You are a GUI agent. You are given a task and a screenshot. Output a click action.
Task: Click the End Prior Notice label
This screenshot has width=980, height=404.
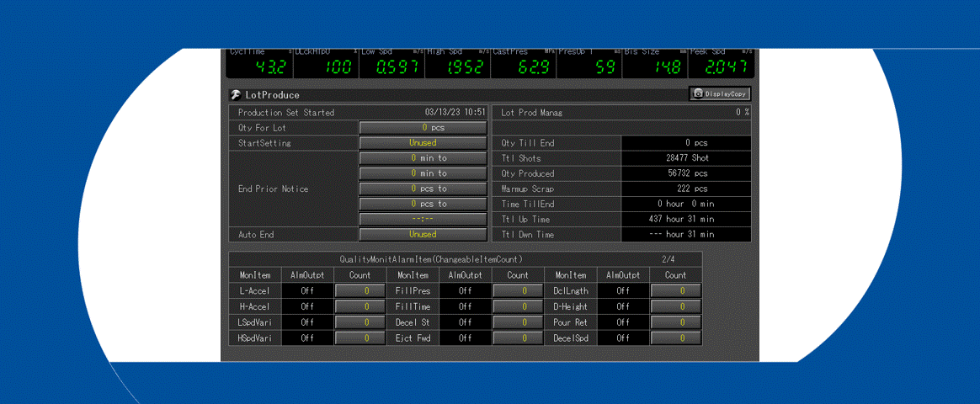(x=273, y=189)
